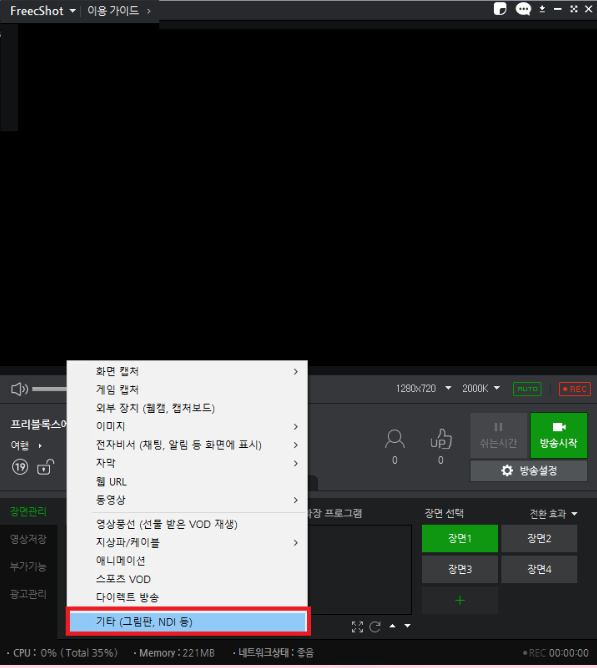Click the fullscreen expand arrows icon
This screenshot has width=597, height=668.
[357, 627]
